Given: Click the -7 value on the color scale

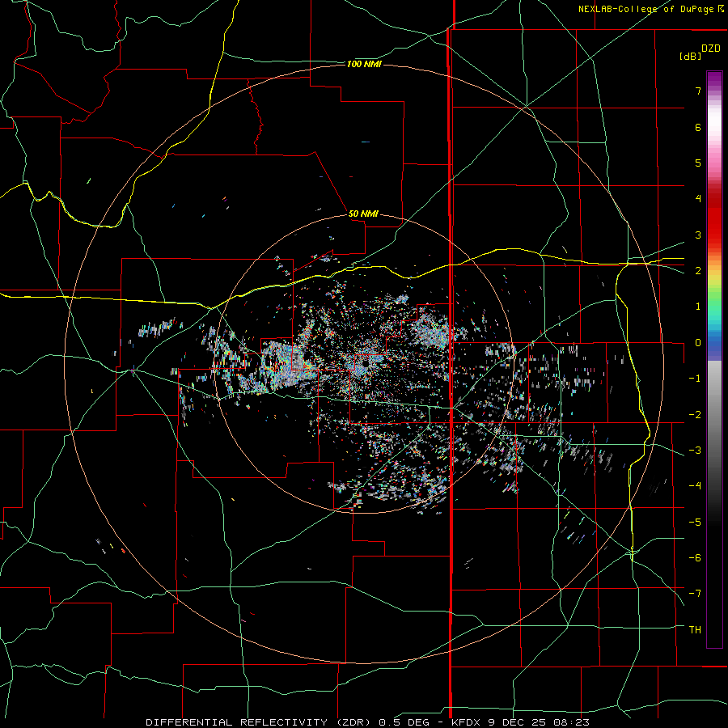Looking at the screenshot, I should 695,594.
